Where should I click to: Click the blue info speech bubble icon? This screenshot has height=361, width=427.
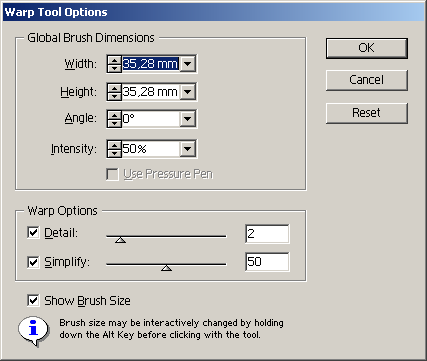(x=33, y=331)
